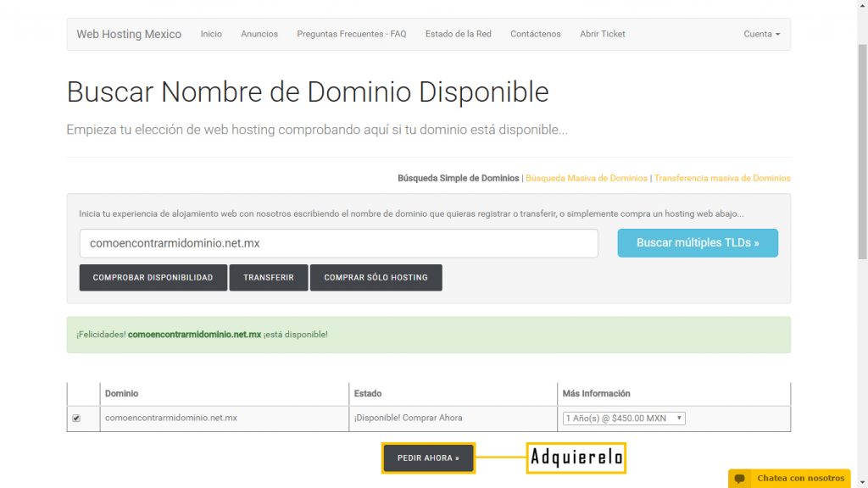
Task: Focus the domain name search field
Action: click(x=338, y=243)
